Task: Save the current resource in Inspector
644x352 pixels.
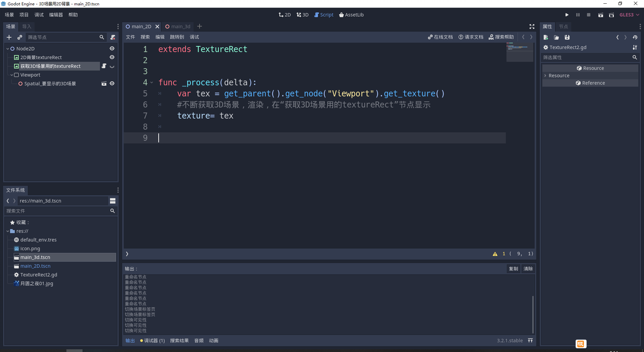Action: (x=567, y=37)
